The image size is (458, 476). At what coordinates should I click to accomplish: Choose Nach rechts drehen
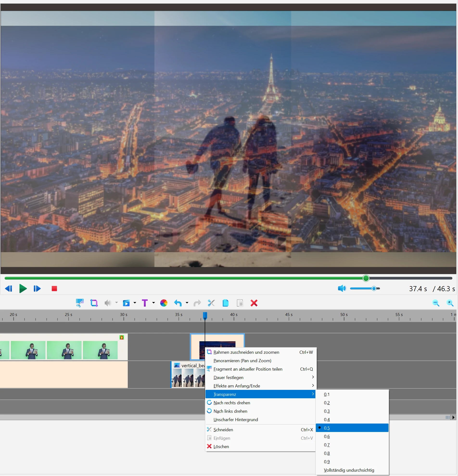(260, 403)
